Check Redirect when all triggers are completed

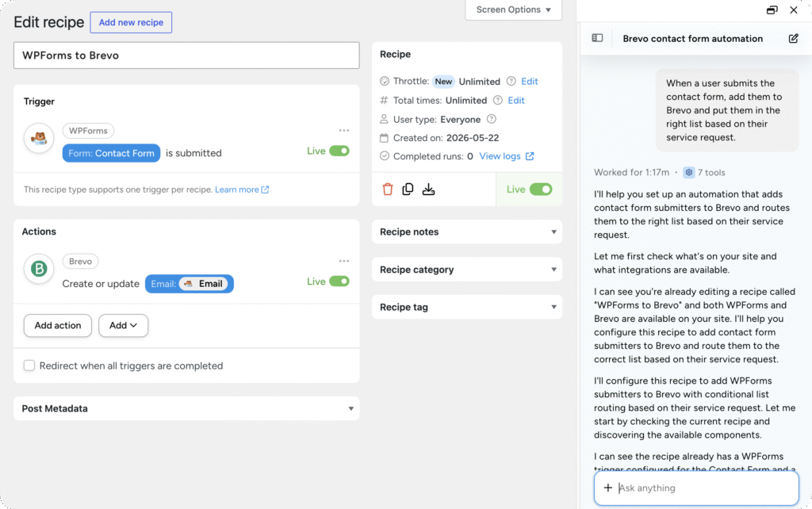pos(29,365)
